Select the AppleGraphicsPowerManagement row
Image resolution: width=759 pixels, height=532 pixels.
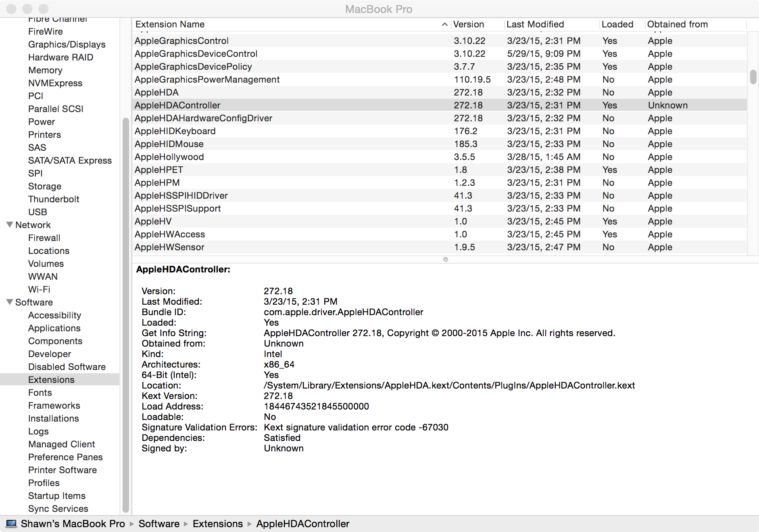click(440, 79)
